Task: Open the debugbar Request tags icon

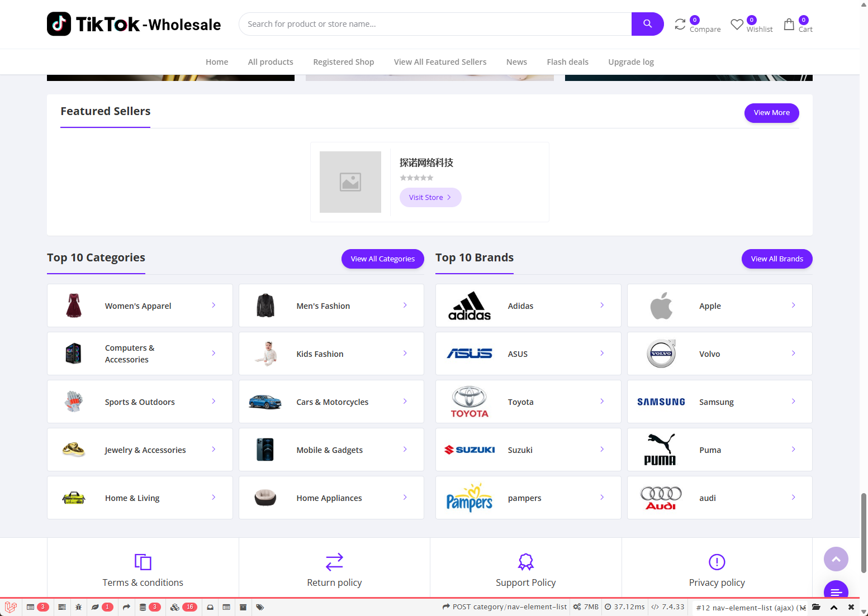Action: point(260,607)
